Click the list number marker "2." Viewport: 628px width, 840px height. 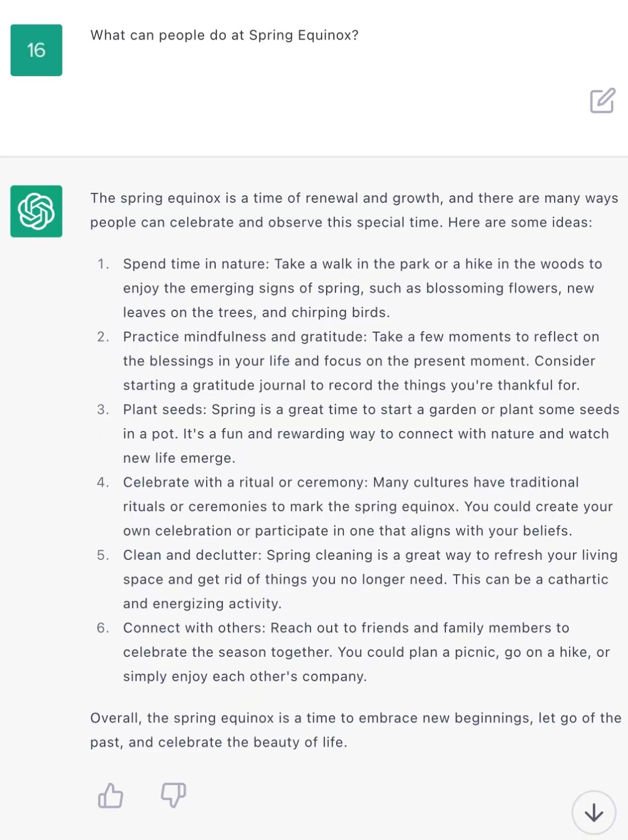[x=103, y=337]
